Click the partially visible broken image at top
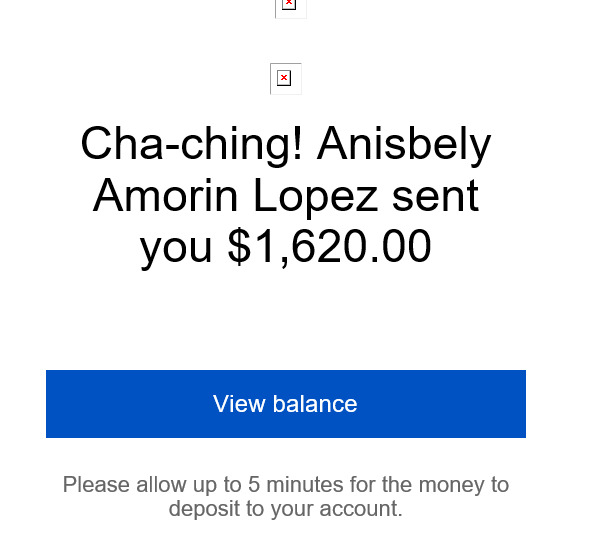This screenshot has height=544, width=615. point(291,8)
